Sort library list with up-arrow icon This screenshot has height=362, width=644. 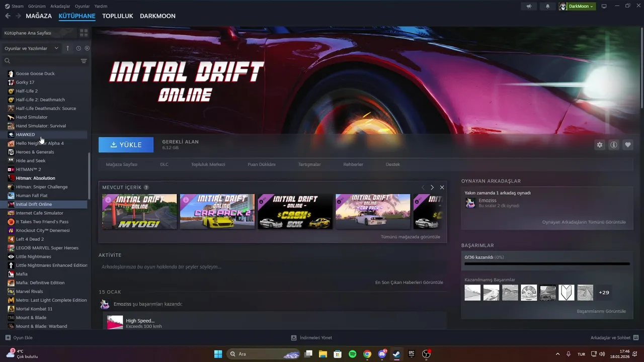[68, 48]
